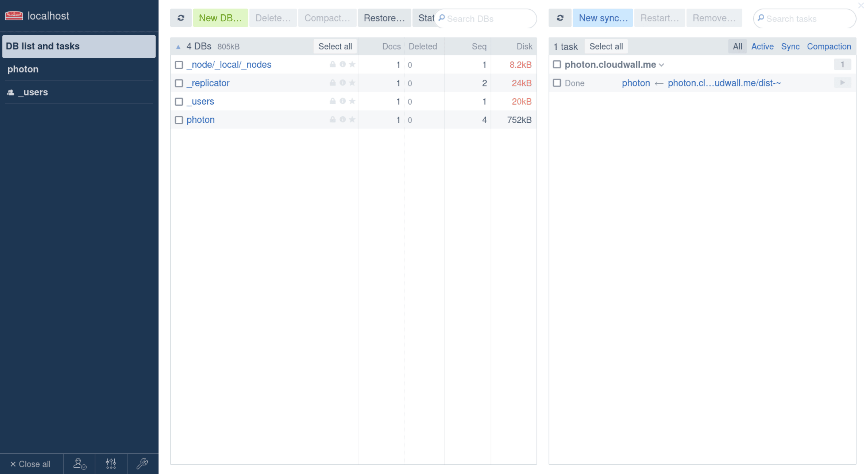Click the New sync… button

(603, 18)
